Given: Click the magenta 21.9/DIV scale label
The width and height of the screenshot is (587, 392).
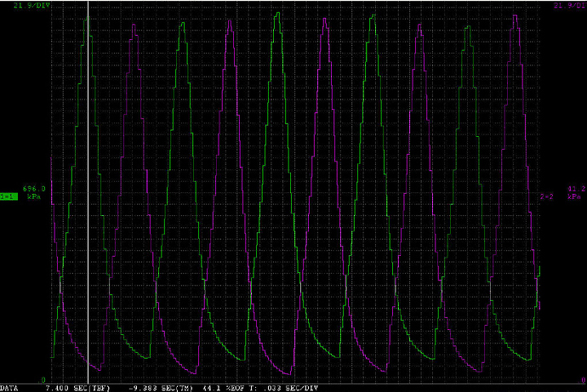Looking at the screenshot, I should [x=568, y=5].
